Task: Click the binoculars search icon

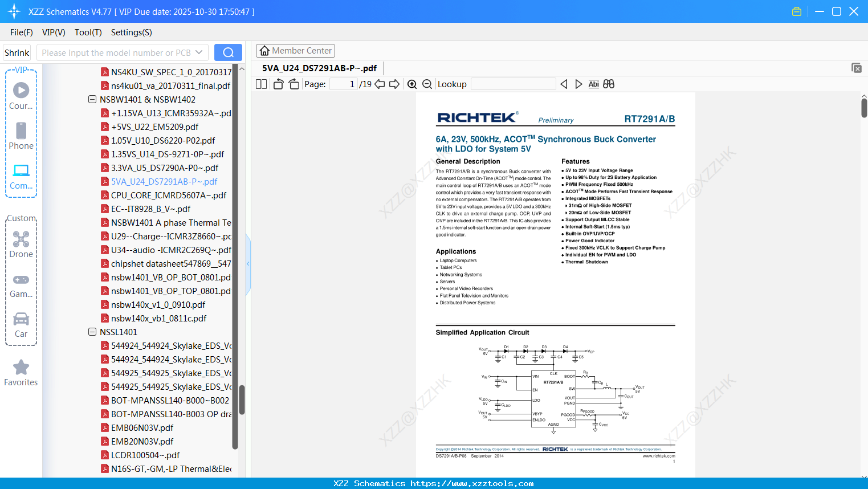Action: [x=609, y=84]
